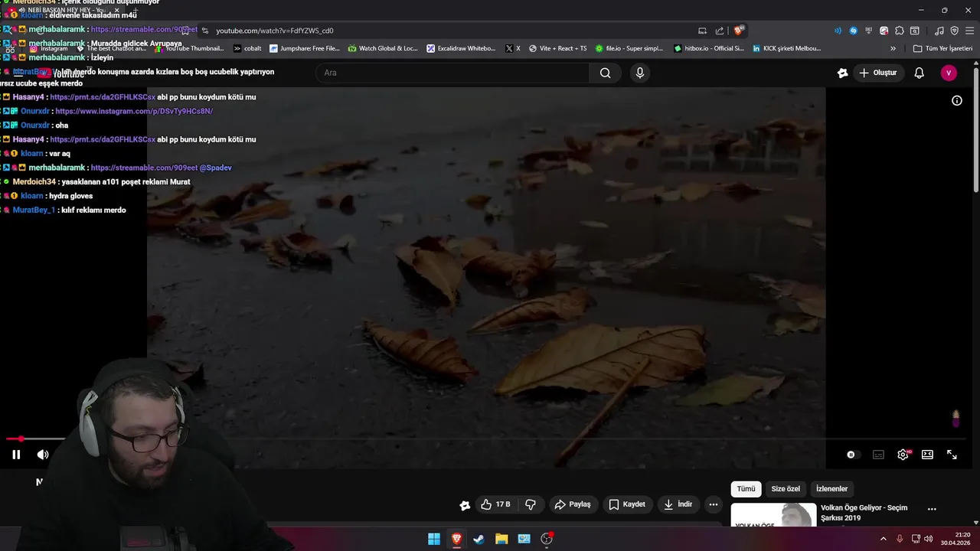Open Tüm Yer İşaretleri folder
The height and width of the screenshot is (551, 980).
pos(942,48)
